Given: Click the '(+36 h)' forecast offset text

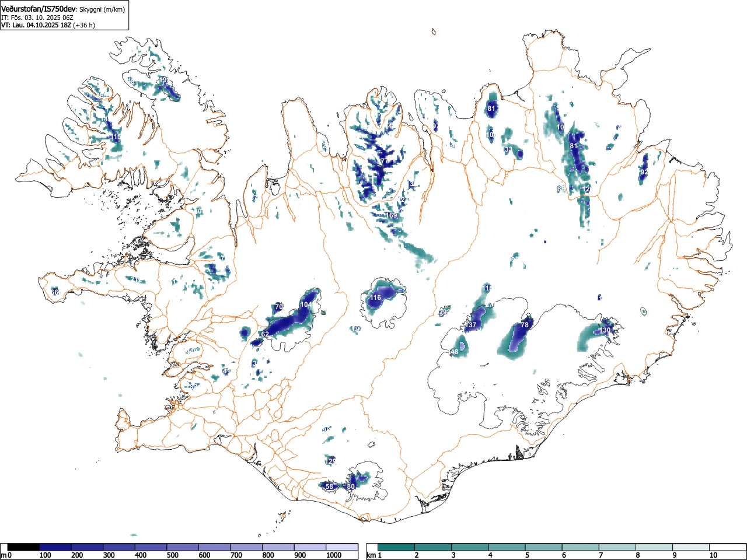Looking at the screenshot, I should click(84, 25).
